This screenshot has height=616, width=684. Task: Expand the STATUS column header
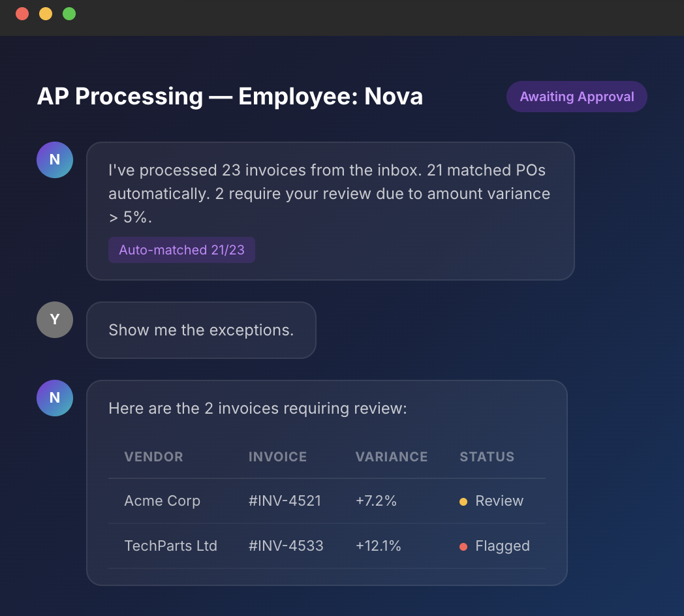click(x=487, y=457)
